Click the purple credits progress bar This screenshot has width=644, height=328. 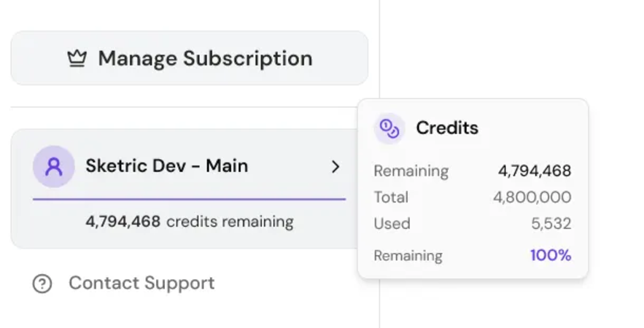click(x=190, y=199)
